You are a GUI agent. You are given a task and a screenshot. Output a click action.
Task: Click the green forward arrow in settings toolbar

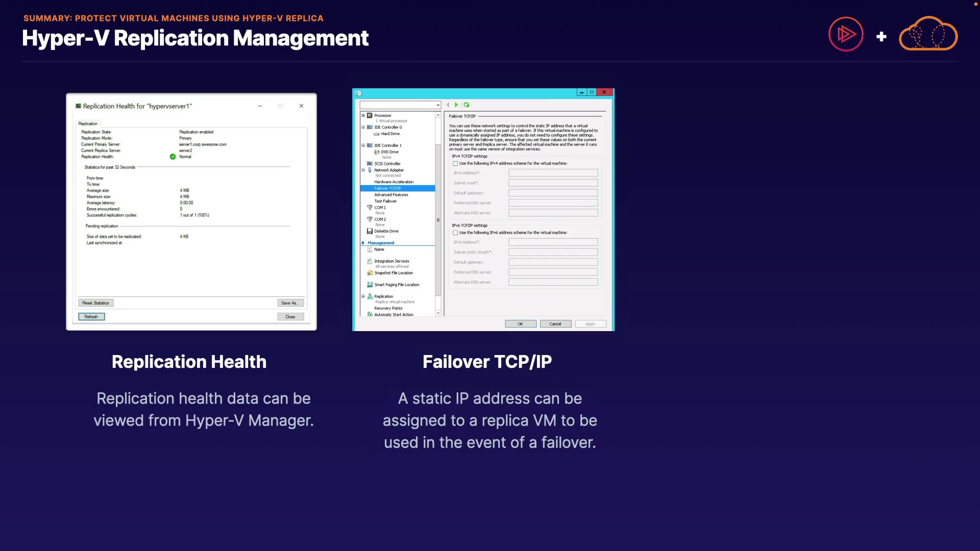[x=456, y=105]
